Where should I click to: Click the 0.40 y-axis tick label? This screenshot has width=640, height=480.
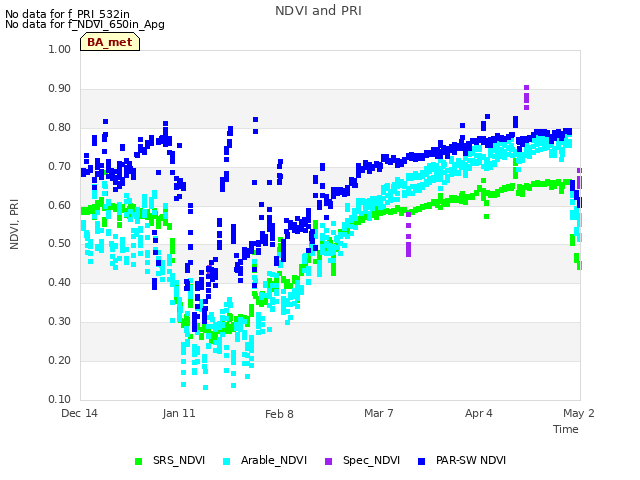(x=60, y=282)
